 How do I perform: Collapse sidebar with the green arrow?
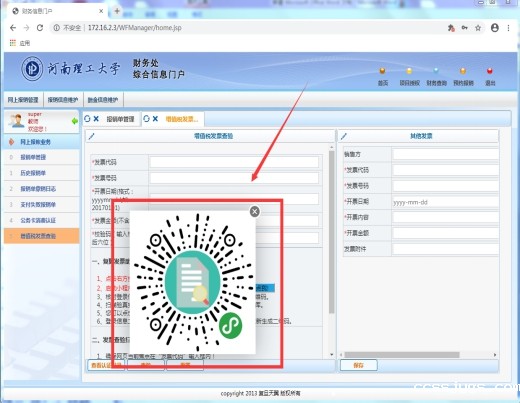(75, 121)
